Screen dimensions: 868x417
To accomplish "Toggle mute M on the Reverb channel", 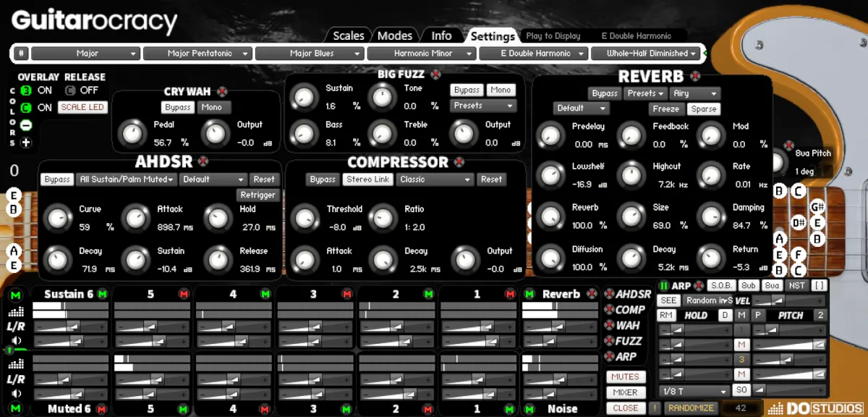I will click(529, 294).
